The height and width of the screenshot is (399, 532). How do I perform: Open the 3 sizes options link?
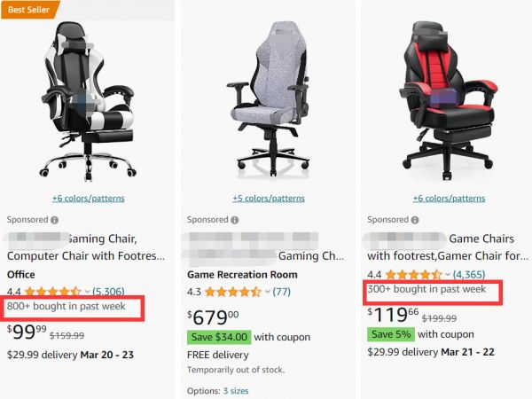click(236, 391)
